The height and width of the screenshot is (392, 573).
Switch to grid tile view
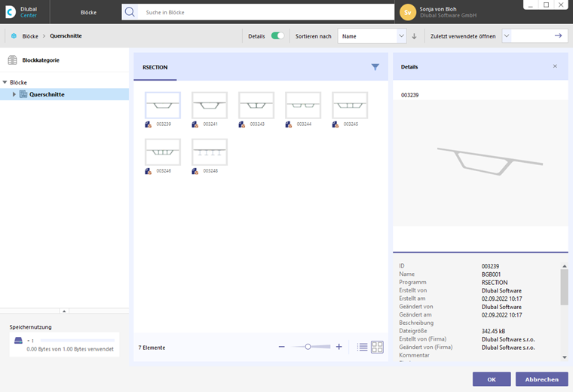[377, 347]
